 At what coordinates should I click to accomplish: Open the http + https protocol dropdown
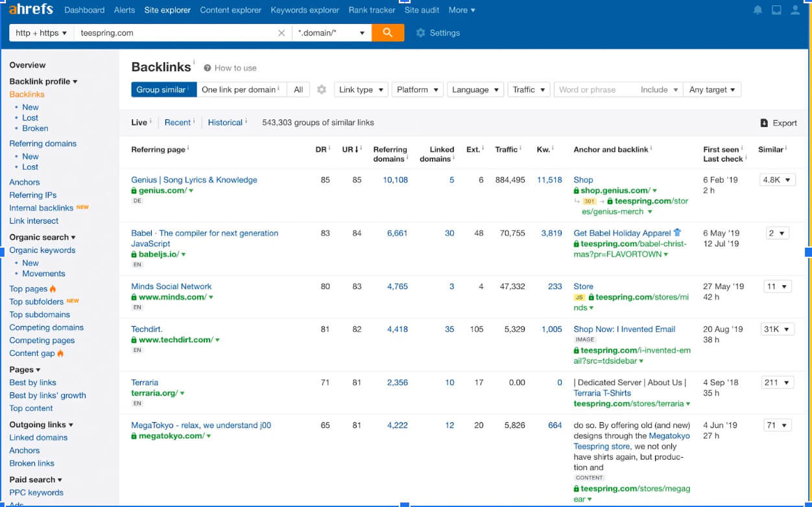(x=42, y=33)
